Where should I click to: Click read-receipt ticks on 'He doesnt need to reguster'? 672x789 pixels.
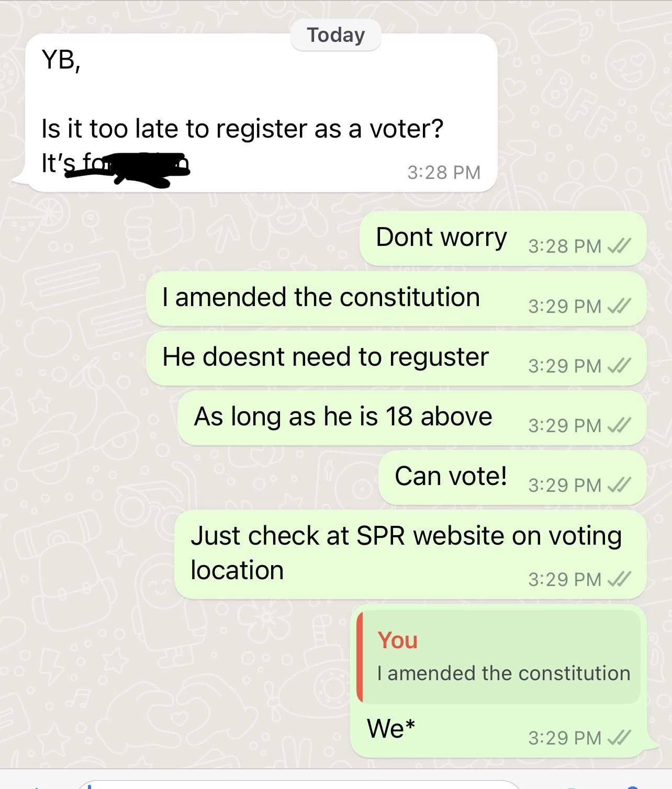coord(619,365)
